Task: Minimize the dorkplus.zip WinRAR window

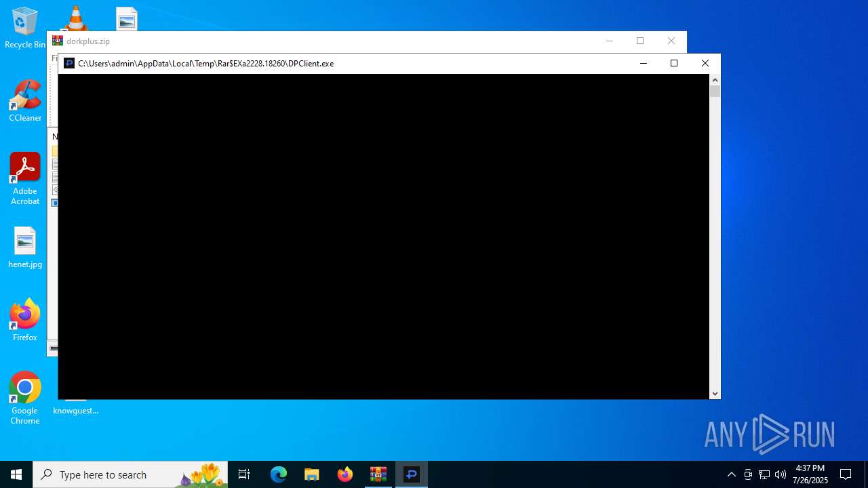Action: coord(609,41)
